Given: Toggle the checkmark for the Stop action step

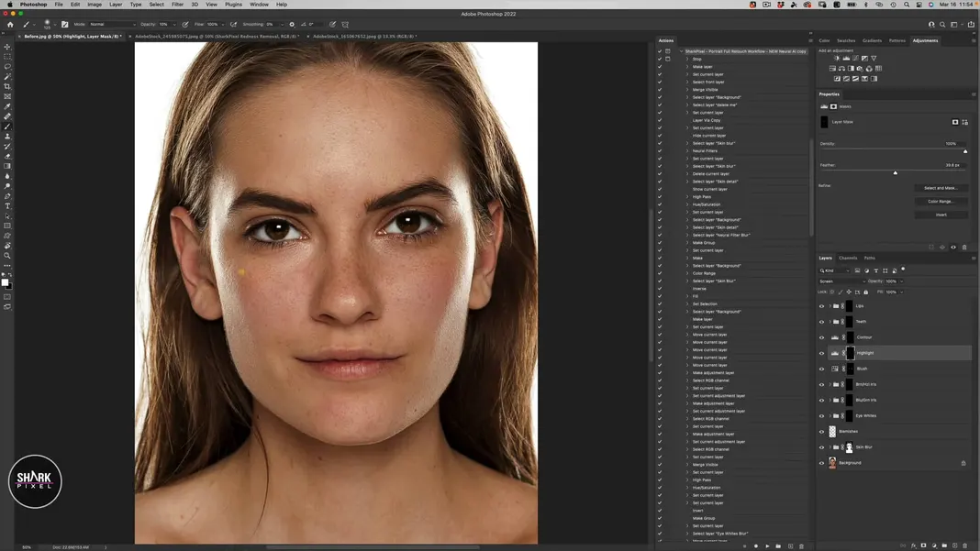Looking at the screenshot, I should point(660,59).
